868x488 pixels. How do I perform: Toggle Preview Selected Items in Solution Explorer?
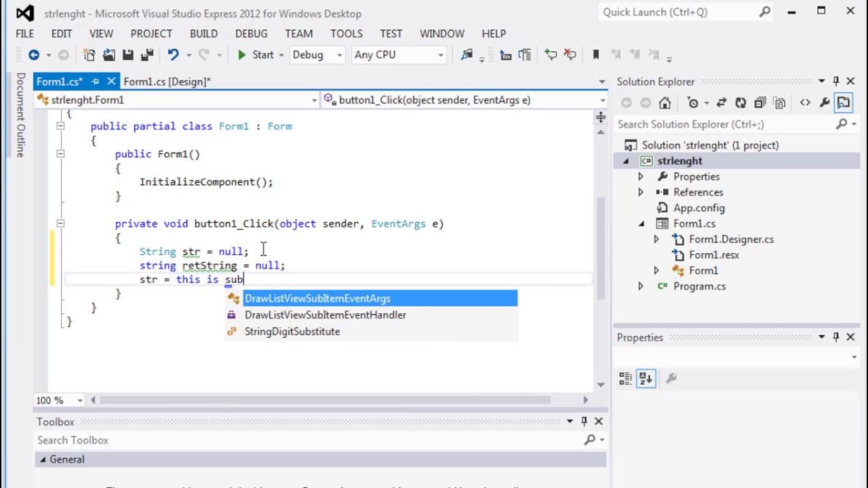coord(844,103)
